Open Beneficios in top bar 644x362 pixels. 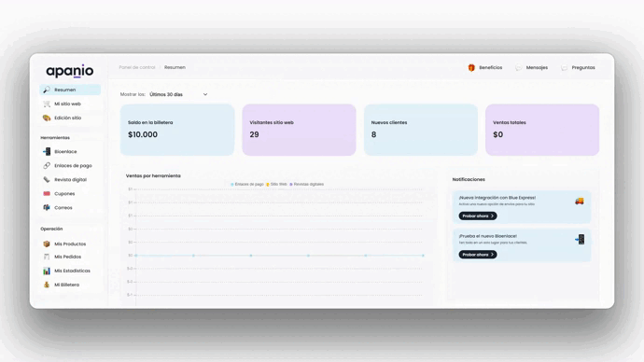[x=485, y=67]
